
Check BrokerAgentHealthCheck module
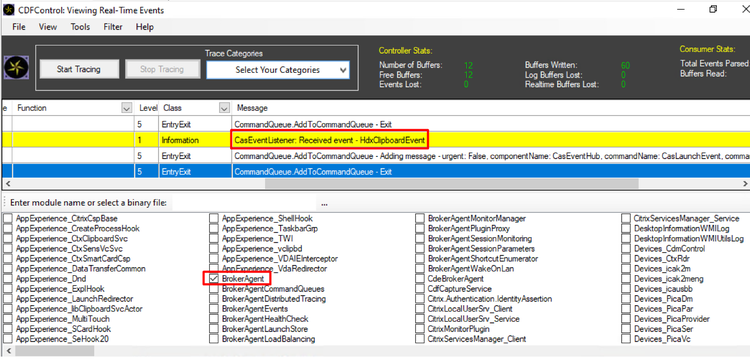[214, 319]
